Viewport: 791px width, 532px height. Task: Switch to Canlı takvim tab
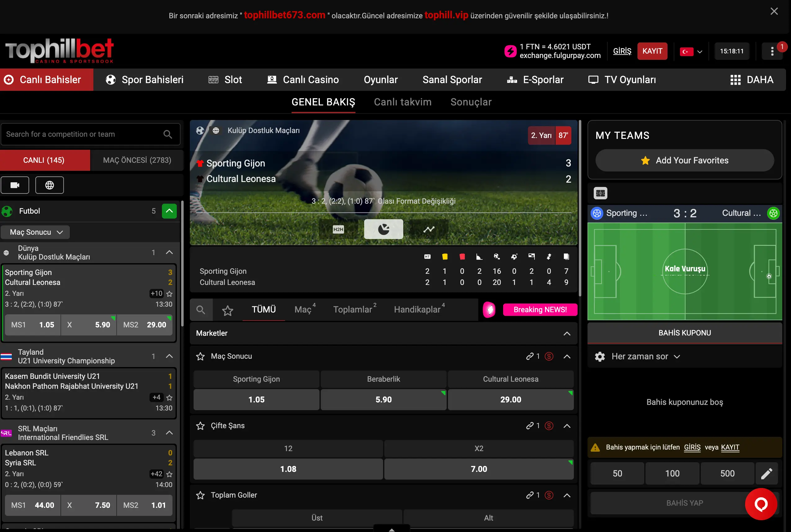coord(403,102)
